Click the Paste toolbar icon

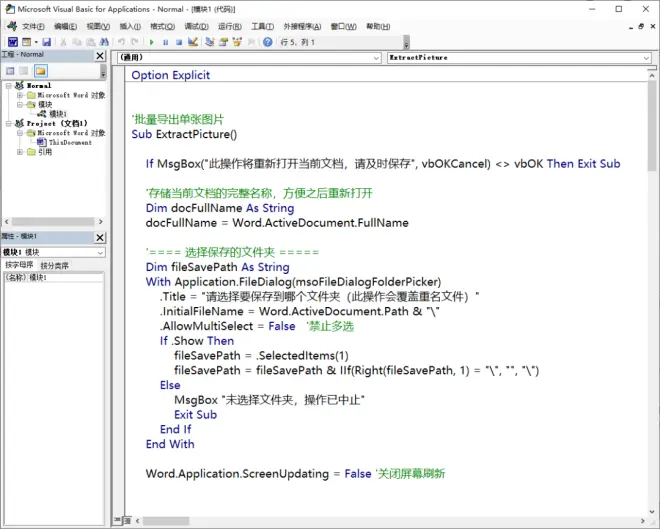click(x=90, y=42)
